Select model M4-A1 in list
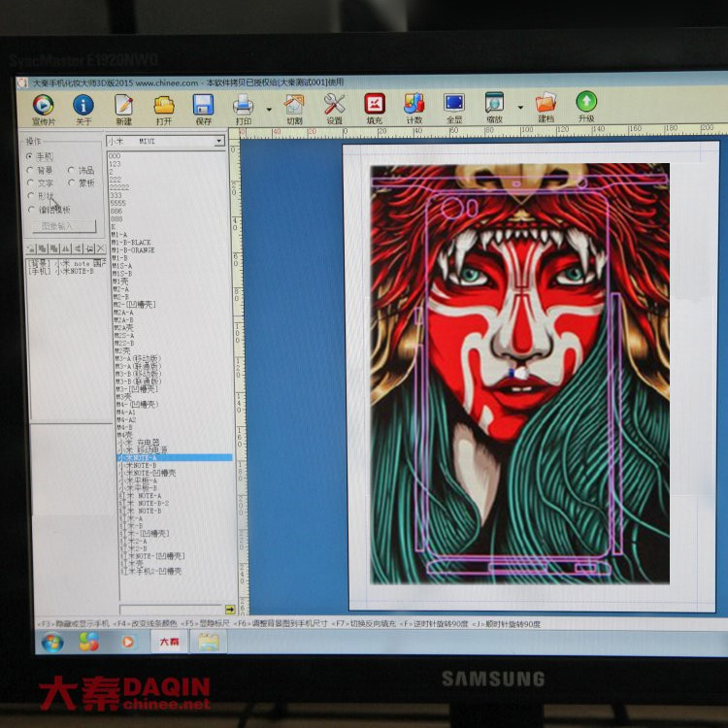The width and height of the screenshot is (728, 728). pos(126,413)
